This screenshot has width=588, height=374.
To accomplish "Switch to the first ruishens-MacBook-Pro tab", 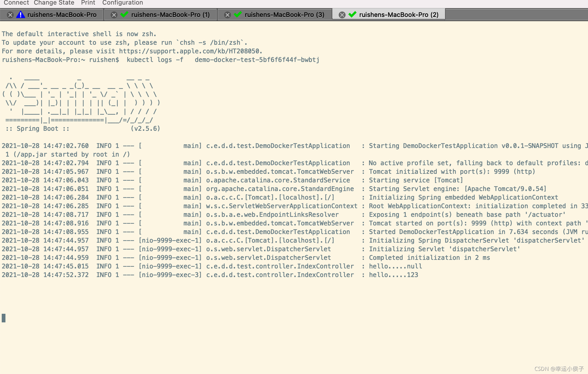I will [x=62, y=15].
